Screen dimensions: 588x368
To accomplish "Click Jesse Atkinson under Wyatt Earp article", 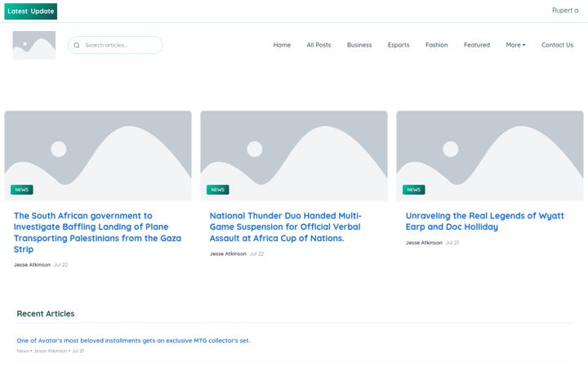I will pyautogui.click(x=424, y=243).
